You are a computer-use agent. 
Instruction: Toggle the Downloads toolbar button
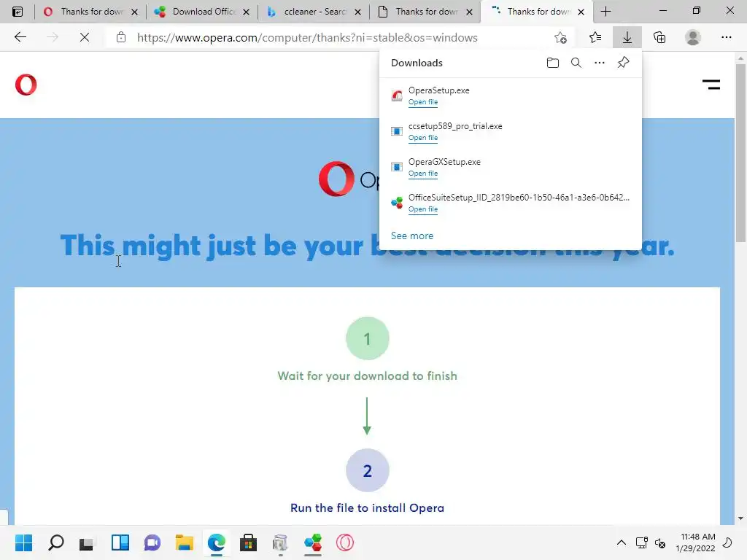point(627,37)
